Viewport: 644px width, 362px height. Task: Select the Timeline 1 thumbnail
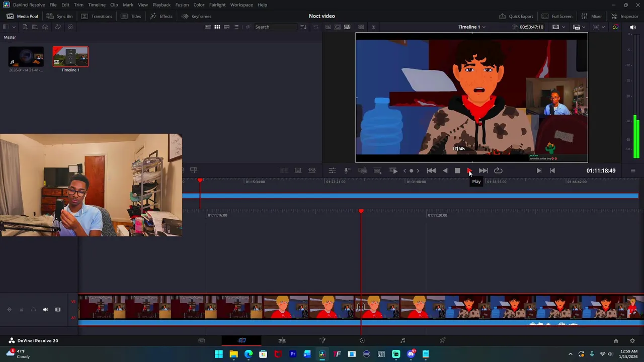(x=70, y=57)
